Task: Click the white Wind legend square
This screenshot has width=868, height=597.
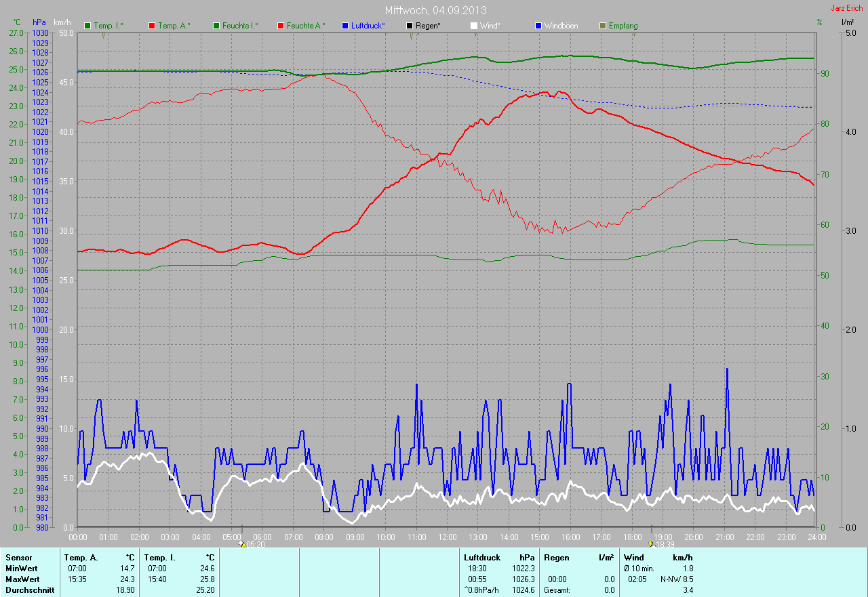Action: 474,26
